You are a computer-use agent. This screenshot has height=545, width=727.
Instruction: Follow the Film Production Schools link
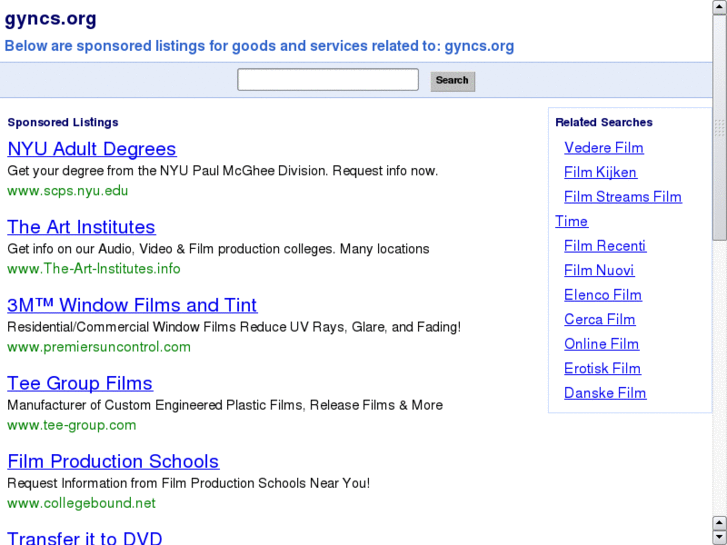pos(113,461)
